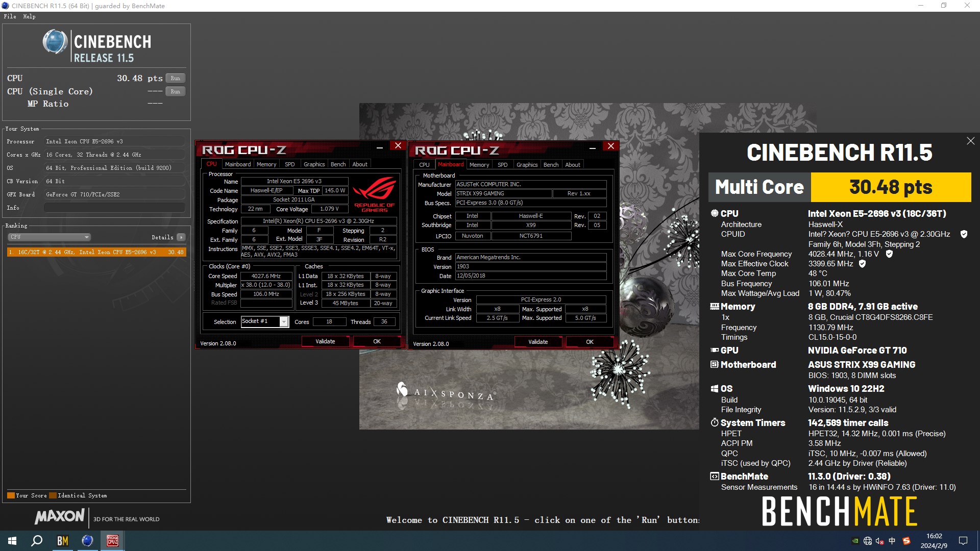
Task: Close the BenchMate result panel
Action: click(x=970, y=141)
